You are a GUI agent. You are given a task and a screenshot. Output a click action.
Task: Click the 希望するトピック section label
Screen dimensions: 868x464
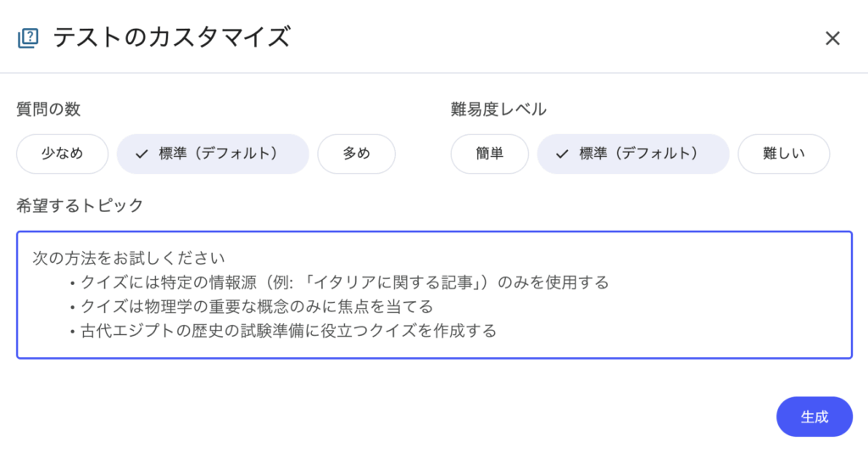pyautogui.click(x=80, y=204)
